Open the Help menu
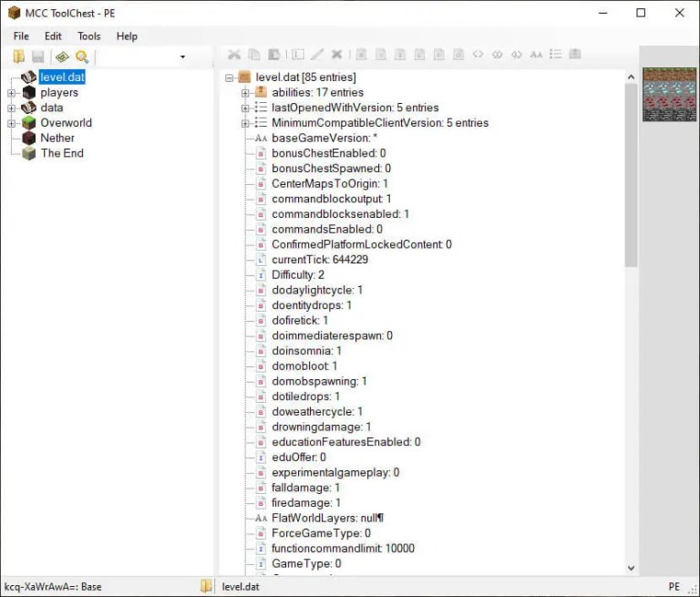 [x=127, y=36]
